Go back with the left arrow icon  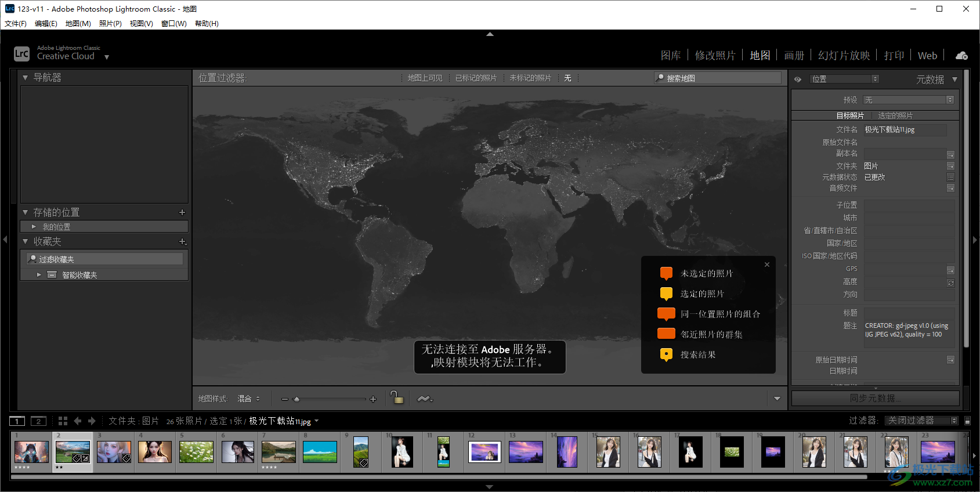[78, 421]
